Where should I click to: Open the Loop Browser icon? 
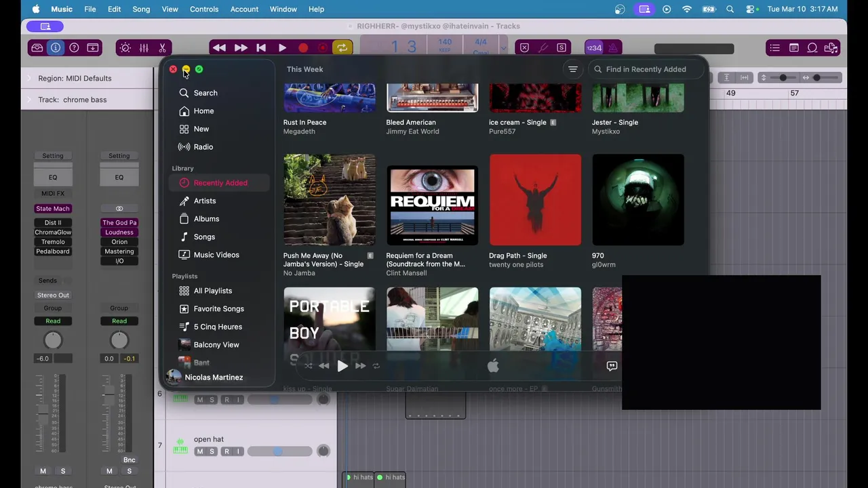(812, 47)
